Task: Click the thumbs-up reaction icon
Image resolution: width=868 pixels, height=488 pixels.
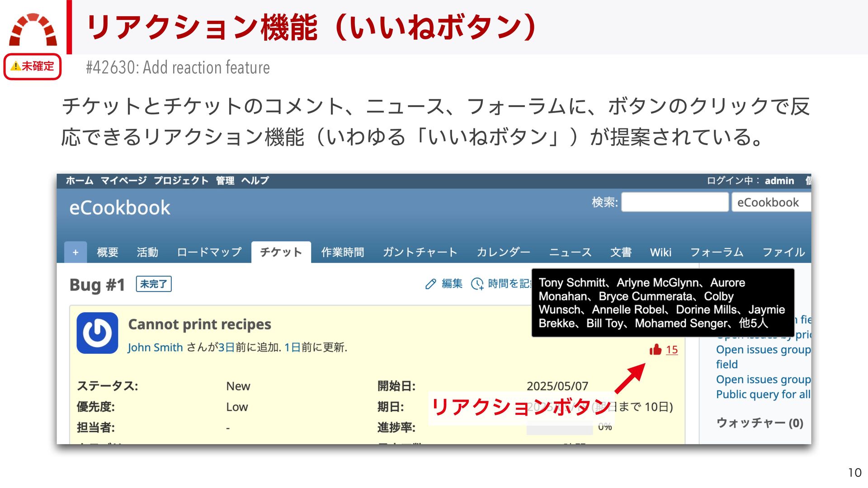Action: pos(655,350)
